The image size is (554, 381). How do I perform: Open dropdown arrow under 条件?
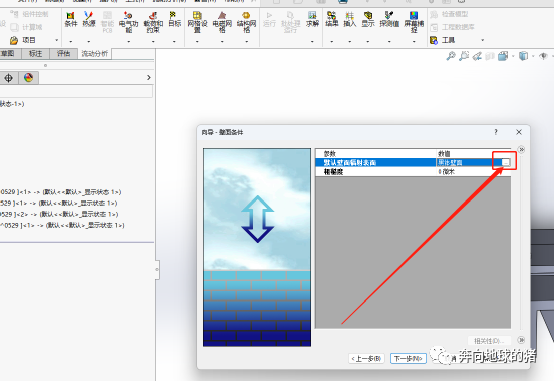click(71, 42)
